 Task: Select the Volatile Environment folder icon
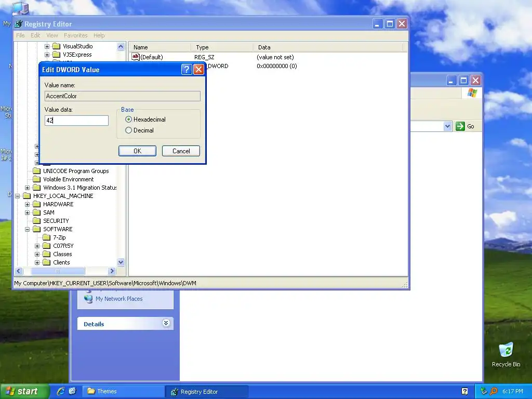[37, 179]
